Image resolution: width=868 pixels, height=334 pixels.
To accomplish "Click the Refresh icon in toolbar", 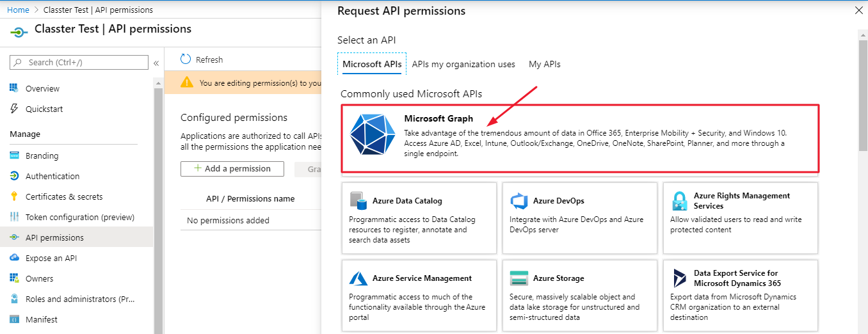I will 186,59.
